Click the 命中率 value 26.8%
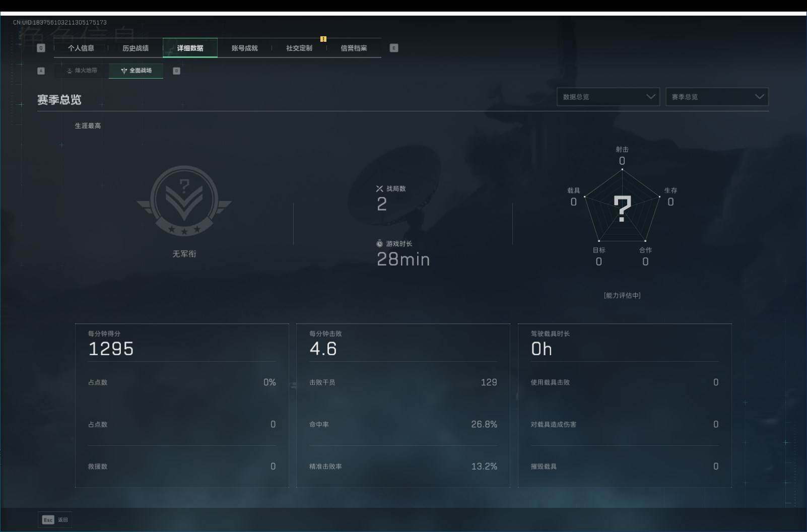The height and width of the screenshot is (532, 807). point(484,424)
